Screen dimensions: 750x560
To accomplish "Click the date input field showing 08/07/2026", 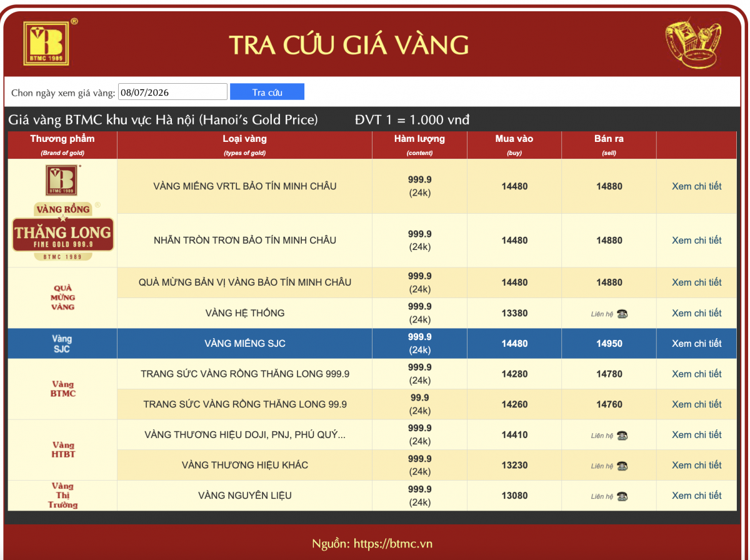I will tap(172, 92).
